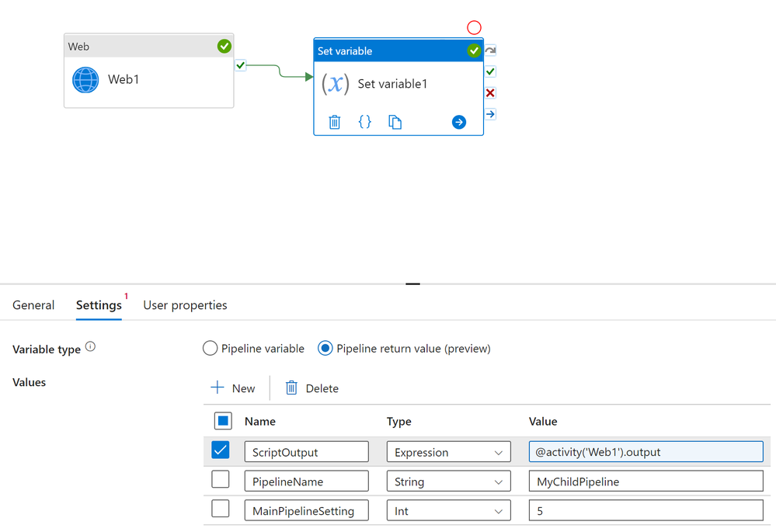Image resolution: width=776 pixels, height=532 pixels.
Task: Click panel collapse handle bar
Action: 412,284
